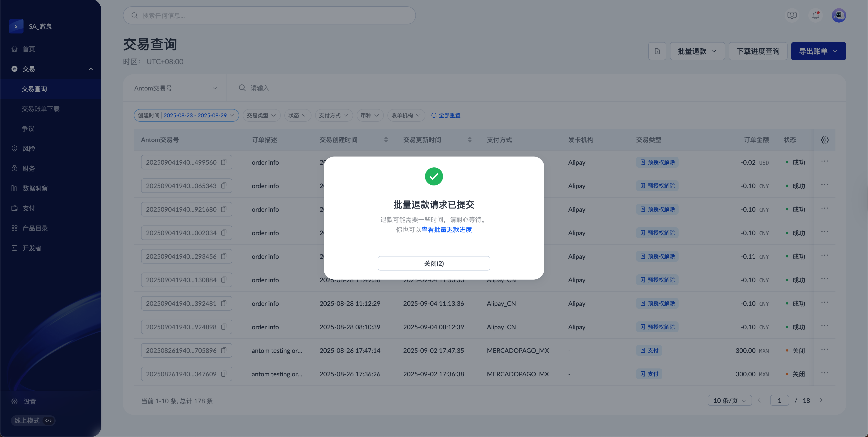Image resolution: width=868 pixels, height=437 pixels.
Task: Go to 数据洞察 menu item
Action: click(x=35, y=188)
